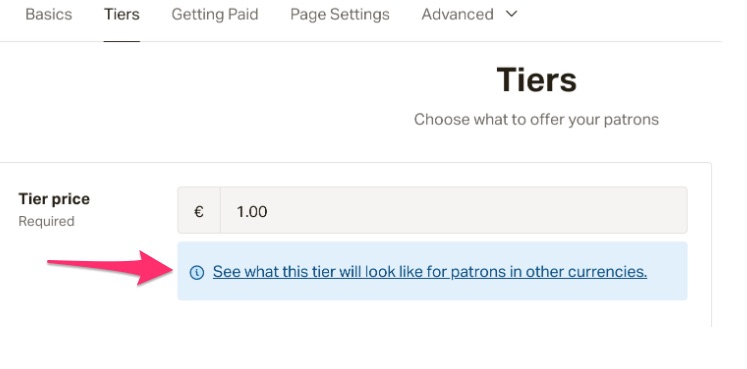Focus the Tier price field showing 1.00
This screenshot has width=747, height=369.
(x=454, y=210)
